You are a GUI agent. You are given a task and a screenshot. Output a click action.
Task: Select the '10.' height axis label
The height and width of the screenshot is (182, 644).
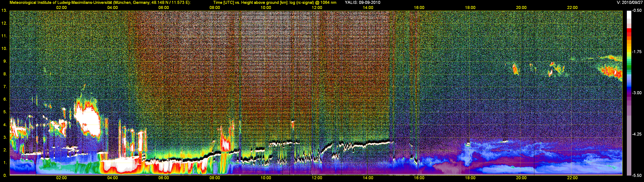tap(4, 49)
